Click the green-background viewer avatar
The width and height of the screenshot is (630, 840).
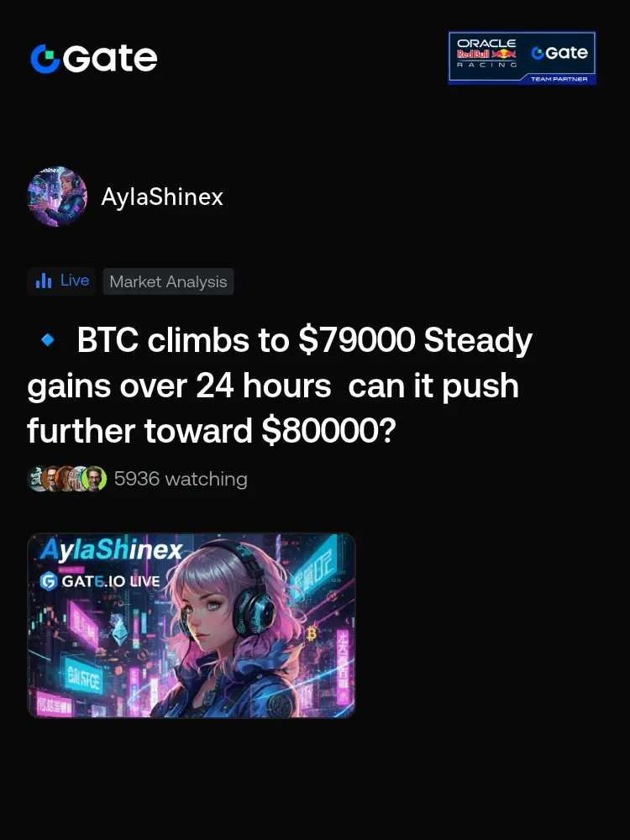coord(94,479)
